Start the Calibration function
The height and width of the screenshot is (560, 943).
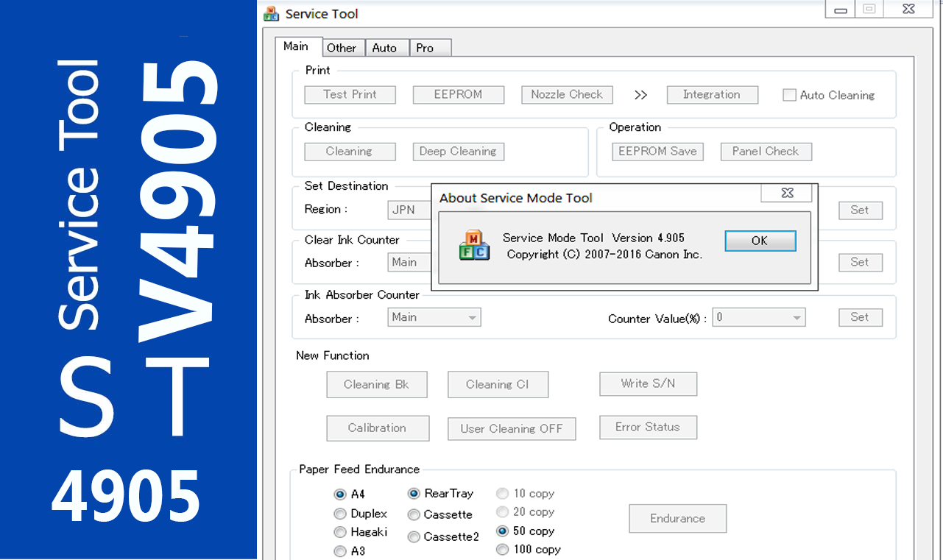point(377,428)
